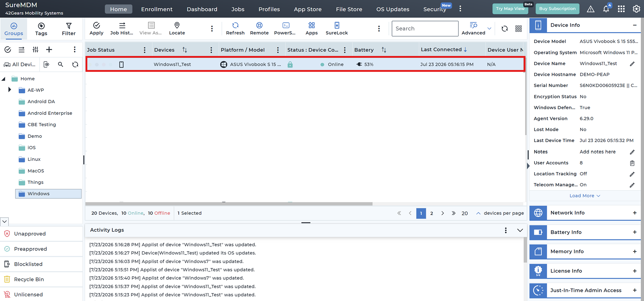644x301 pixels.
Task: Refresh the selected device
Action: (235, 29)
